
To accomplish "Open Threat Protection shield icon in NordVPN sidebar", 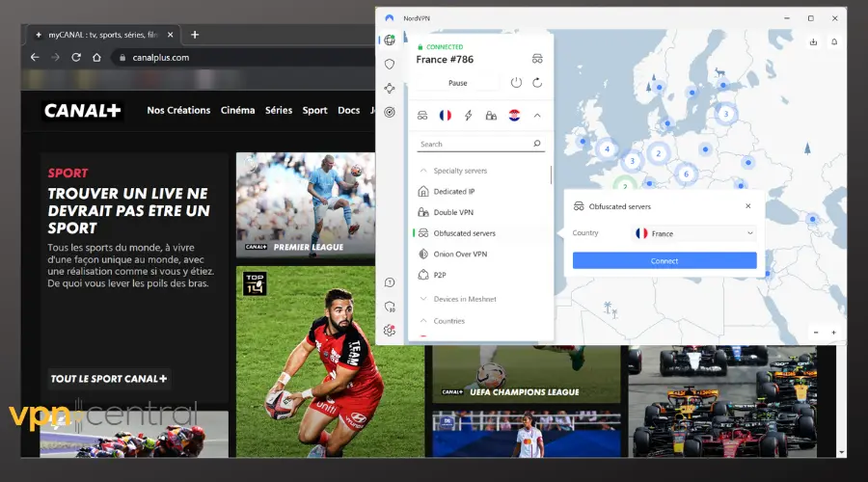I will point(390,65).
